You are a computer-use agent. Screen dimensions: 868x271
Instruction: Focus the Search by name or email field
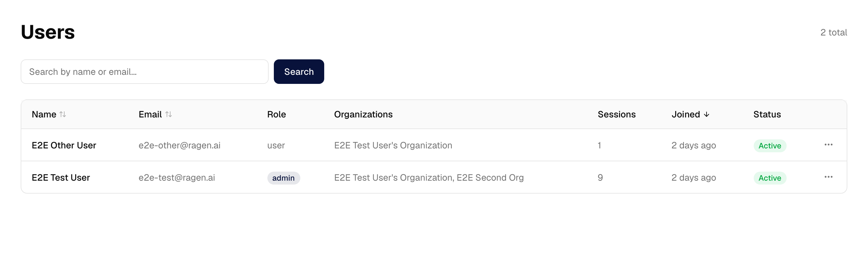[x=145, y=72]
